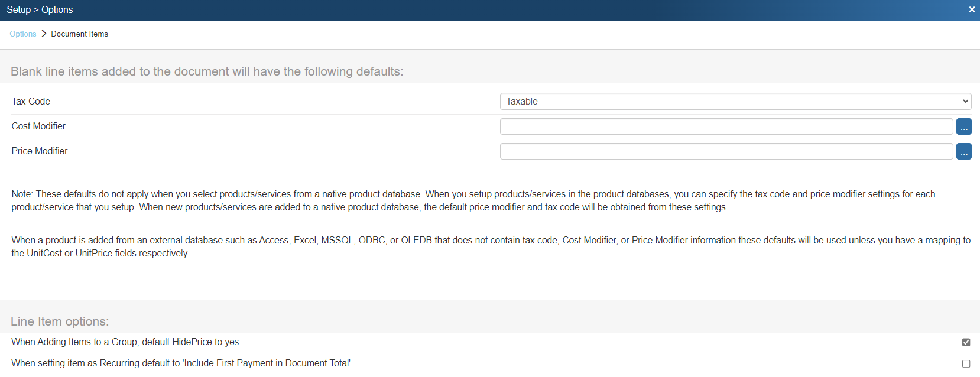The height and width of the screenshot is (377, 980).
Task: Select the Document Items breadcrumb
Action: click(x=79, y=34)
